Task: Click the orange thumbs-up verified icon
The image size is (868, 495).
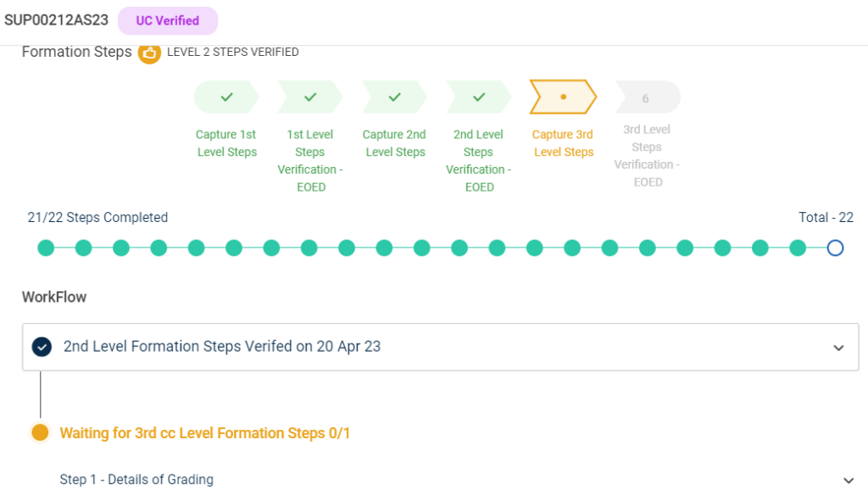Action: 150,53
